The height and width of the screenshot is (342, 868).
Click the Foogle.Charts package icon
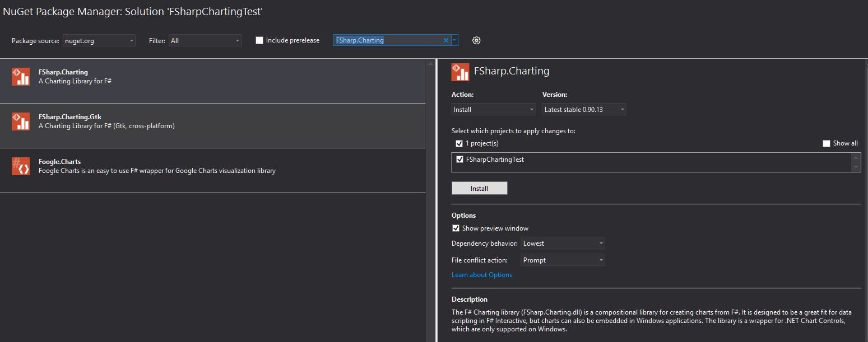tap(21, 166)
